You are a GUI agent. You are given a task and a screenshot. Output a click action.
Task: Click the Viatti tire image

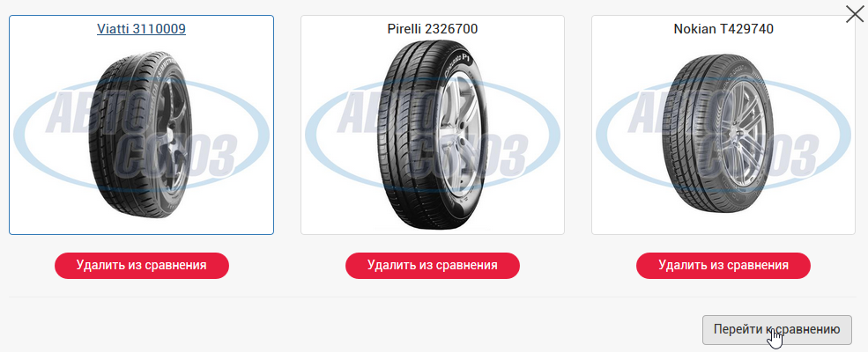(x=141, y=135)
